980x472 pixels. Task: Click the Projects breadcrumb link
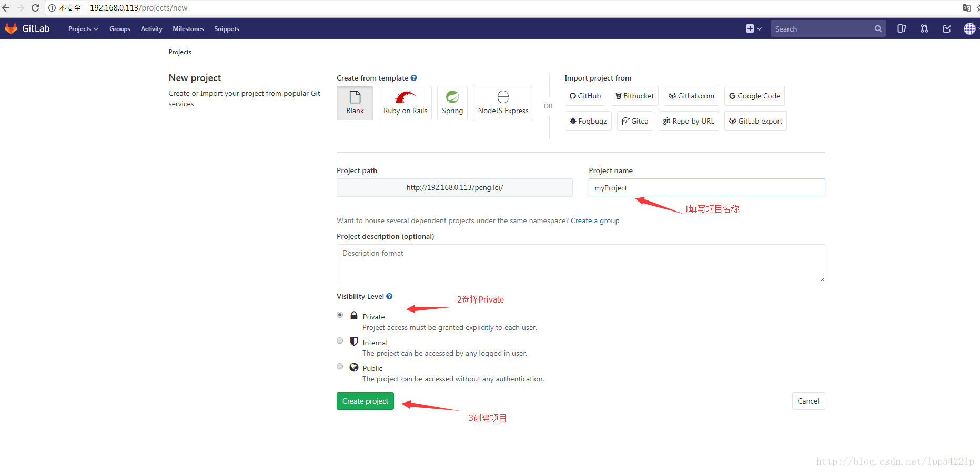pyautogui.click(x=180, y=52)
